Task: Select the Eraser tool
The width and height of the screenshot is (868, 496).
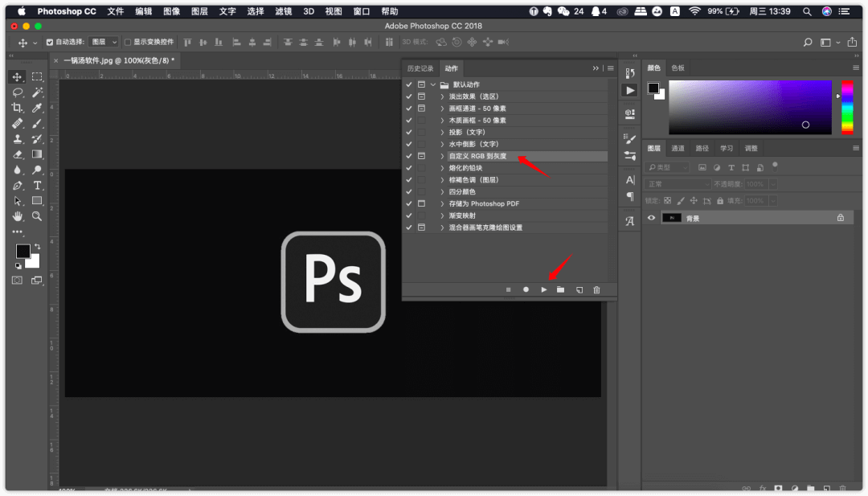Action: click(x=17, y=154)
